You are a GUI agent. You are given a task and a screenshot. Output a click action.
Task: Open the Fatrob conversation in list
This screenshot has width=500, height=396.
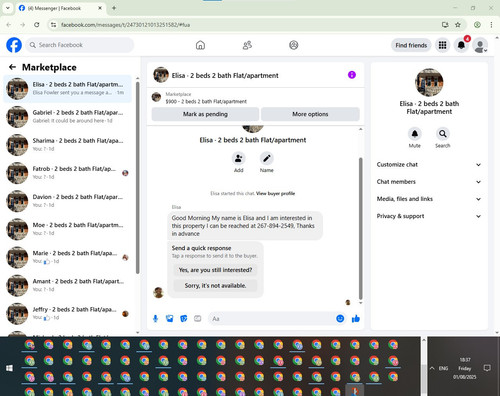pos(68,173)
